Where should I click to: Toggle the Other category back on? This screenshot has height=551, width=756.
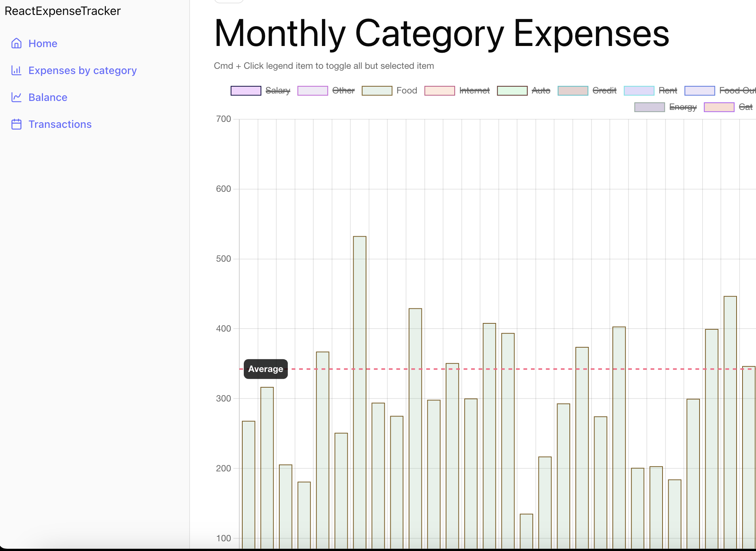343,90
